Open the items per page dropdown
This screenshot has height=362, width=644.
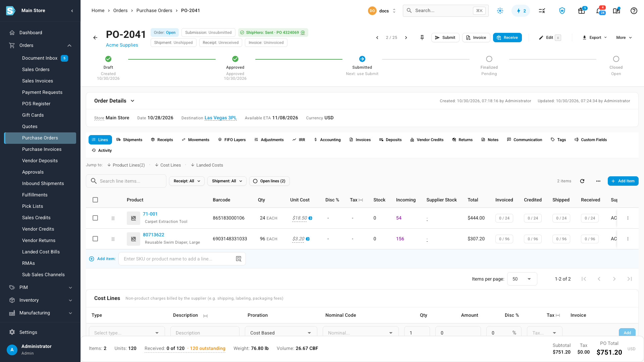(x=522, y=279)
